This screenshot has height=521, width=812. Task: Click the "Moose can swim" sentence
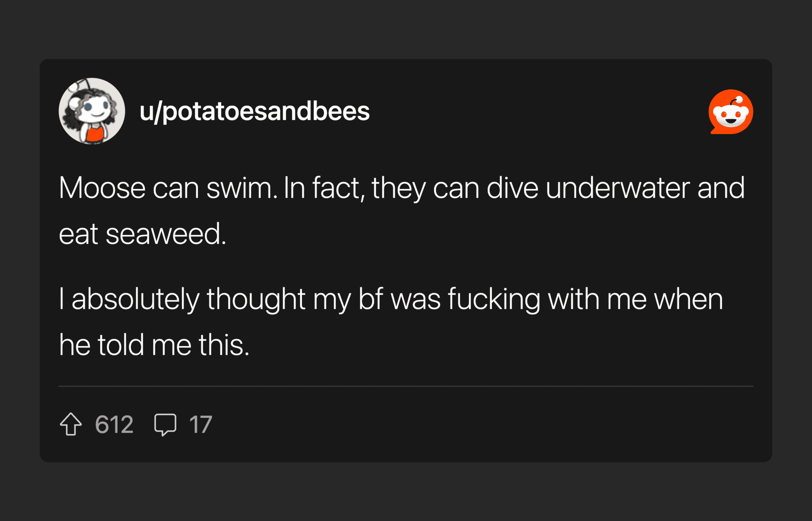click(168, 188)
